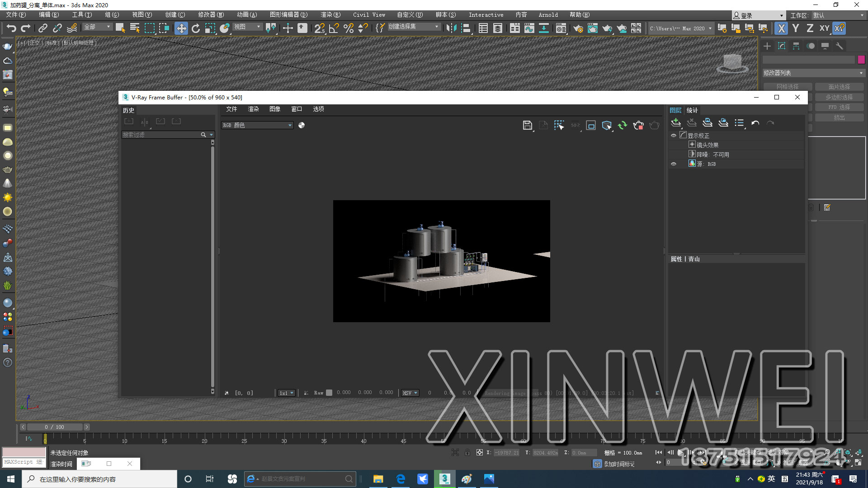Viewport: 868px width, 488px height.
Task: Click Create layer icon in VFB layers
Action: click(x=676, y=122)
